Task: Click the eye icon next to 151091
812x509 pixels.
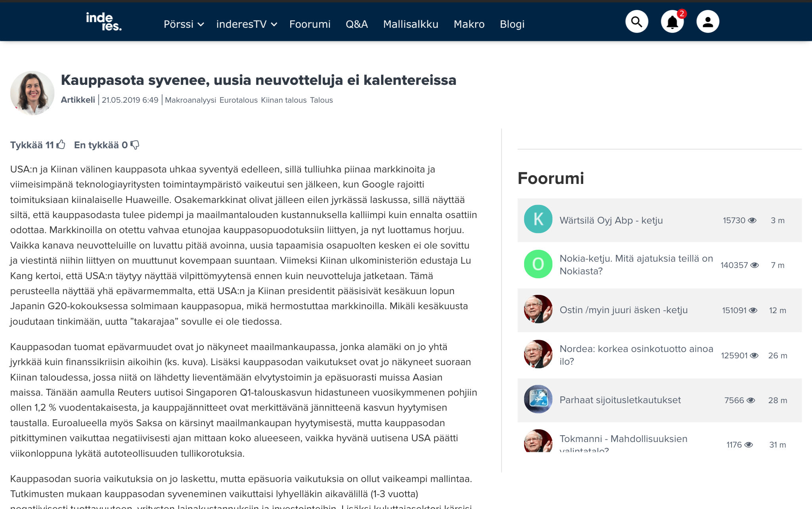Action: coord(753,310)
